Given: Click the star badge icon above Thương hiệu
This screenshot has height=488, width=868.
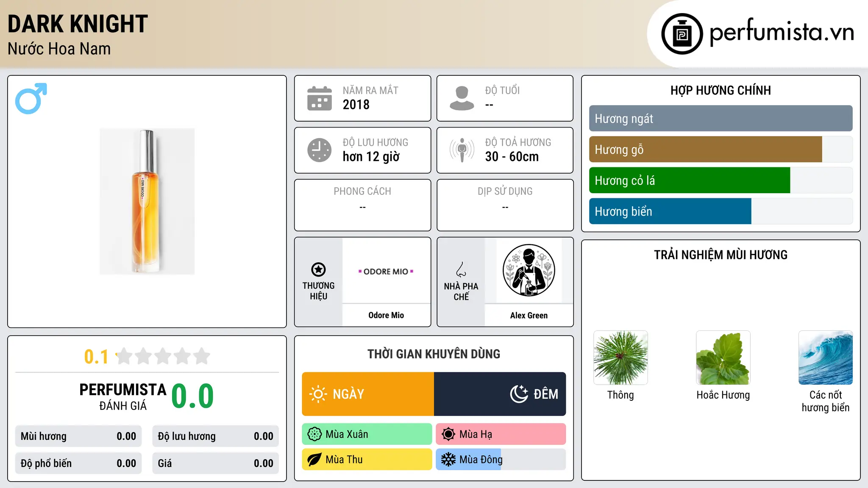Looking at the screenshot, I should click(318, 269).
